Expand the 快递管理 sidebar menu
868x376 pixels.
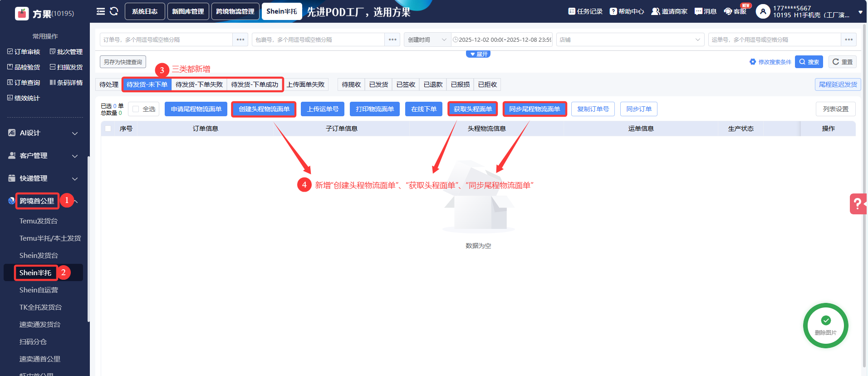click(44, 178)
